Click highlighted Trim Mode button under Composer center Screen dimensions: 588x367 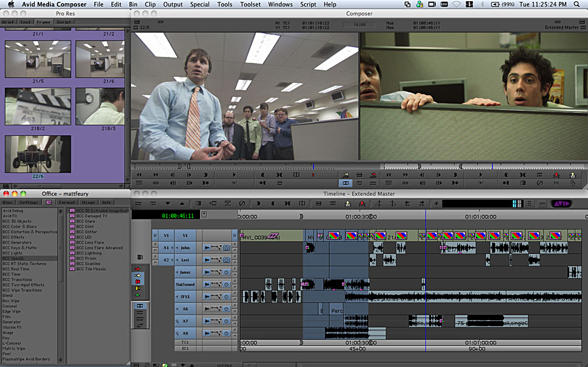point(346,183)
